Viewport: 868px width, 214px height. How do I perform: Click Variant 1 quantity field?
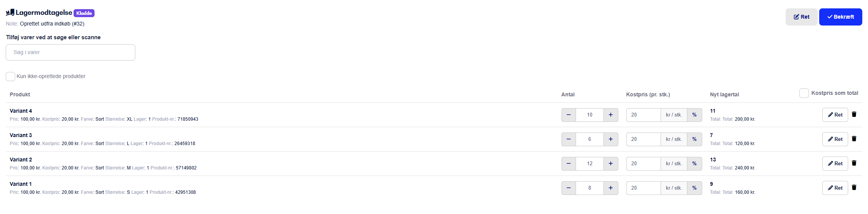pyautogui.click(x=590, y=188)
